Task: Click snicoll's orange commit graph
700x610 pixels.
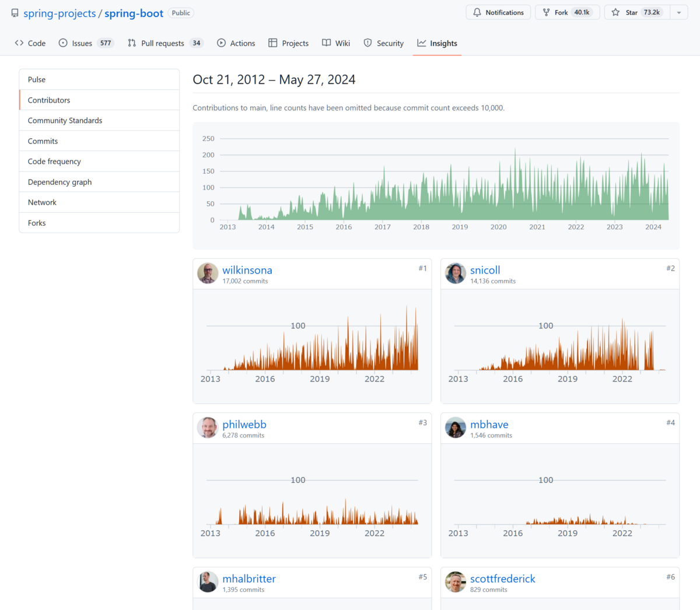Action: (560, 345)
